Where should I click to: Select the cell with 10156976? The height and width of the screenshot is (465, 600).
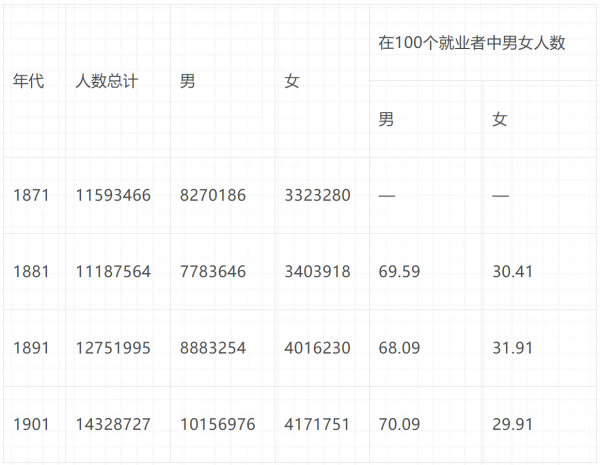pyautogui.click(x=223, y=424)
